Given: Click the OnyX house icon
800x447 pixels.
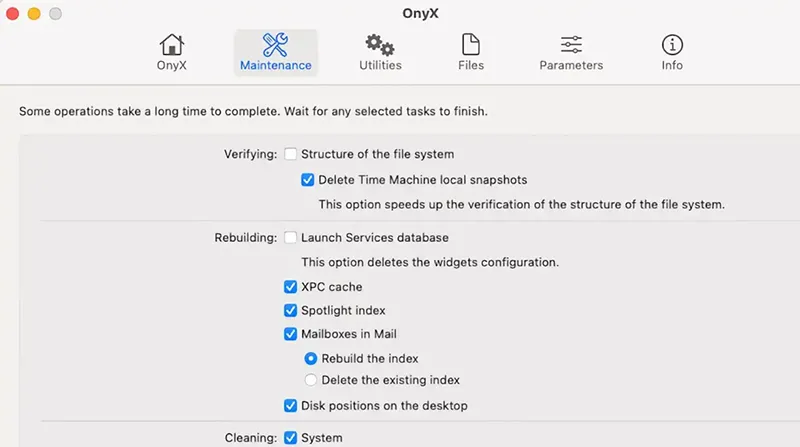Looking at the screenshot, I should (x=172, y=45).
